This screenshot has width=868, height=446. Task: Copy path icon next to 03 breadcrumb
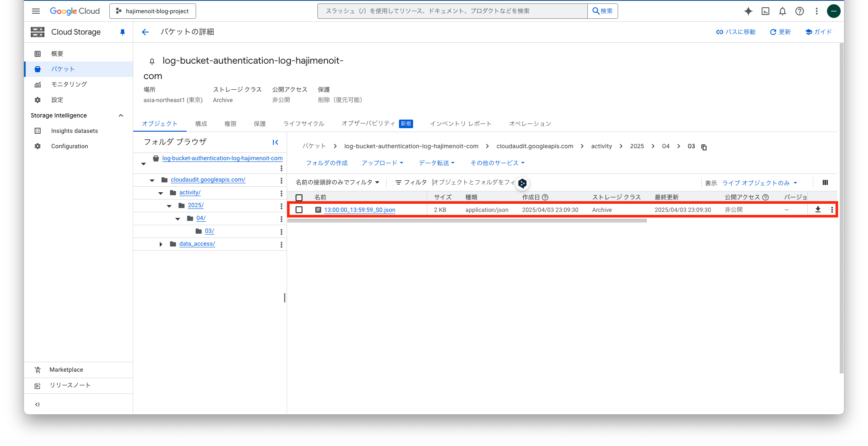pos(704,147)
